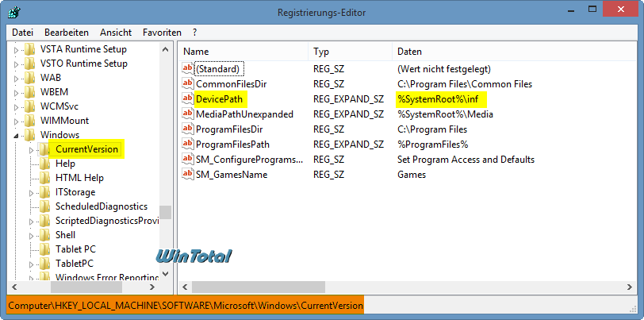The height and width of the screenshot is (320, 644).
Task: Click the WBEM folder icon
Action: coord(31,92)
